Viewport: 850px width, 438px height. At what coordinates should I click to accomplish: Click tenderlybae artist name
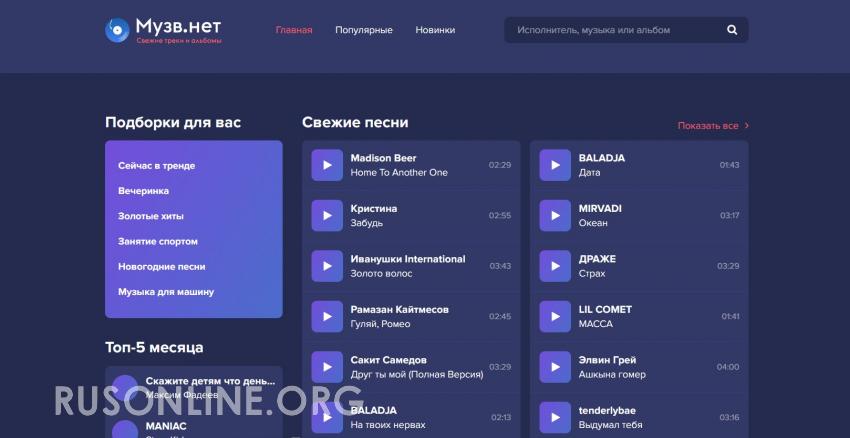tap(607, 410)
